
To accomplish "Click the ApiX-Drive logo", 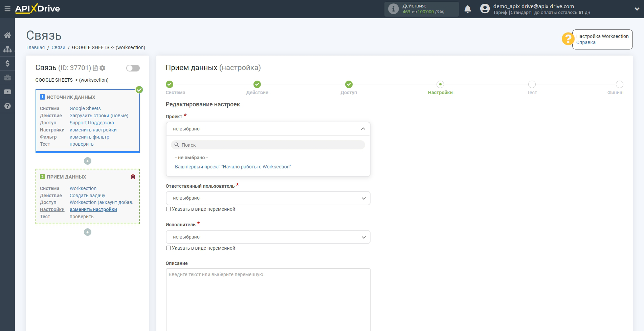I will point(38,9).
